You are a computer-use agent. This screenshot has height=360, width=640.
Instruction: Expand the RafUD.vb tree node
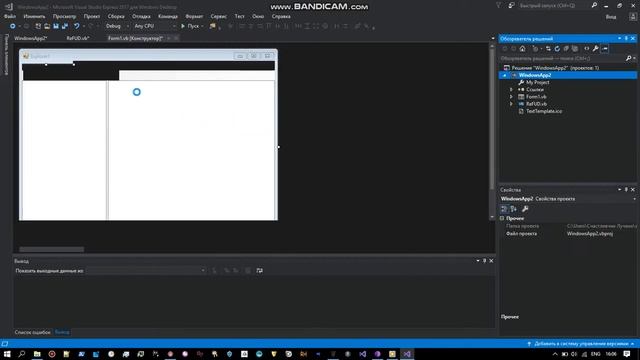click(x=511, y=104)
